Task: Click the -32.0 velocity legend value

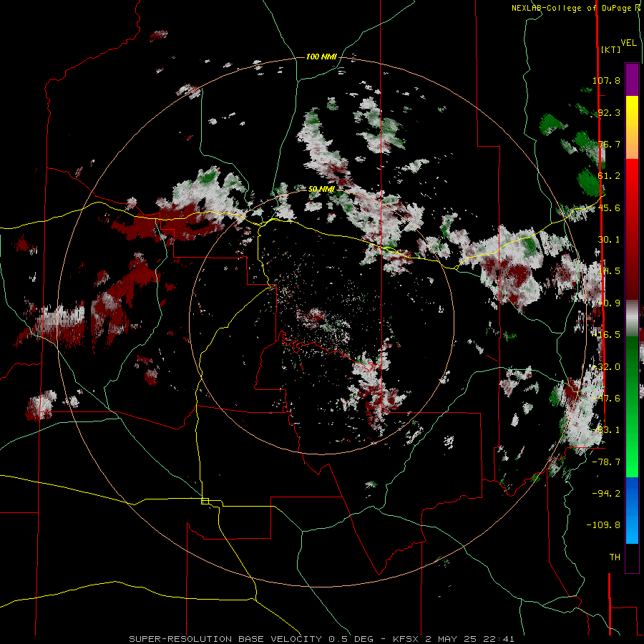Action: (x=606, y=367)
